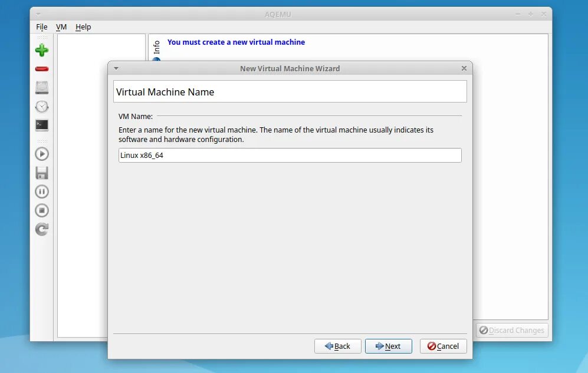The image size is (588, 373).
Task: Open the File menu
Action: (42, 27)
